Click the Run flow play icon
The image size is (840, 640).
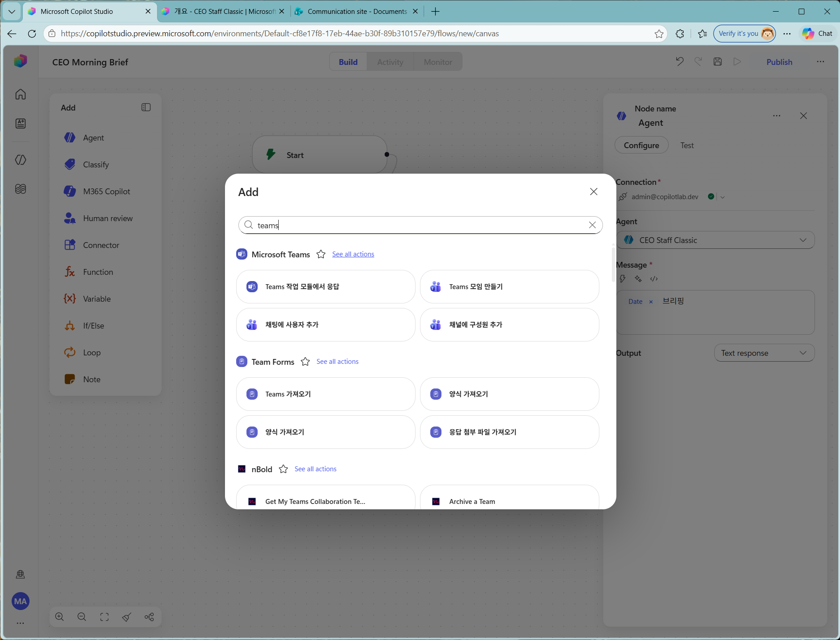(x=737, y=62)
